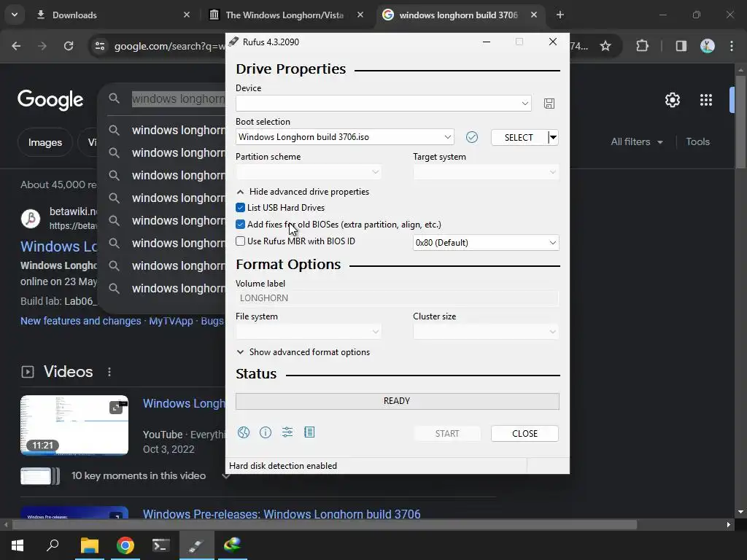Click the READY progress bar

(398, 401)
